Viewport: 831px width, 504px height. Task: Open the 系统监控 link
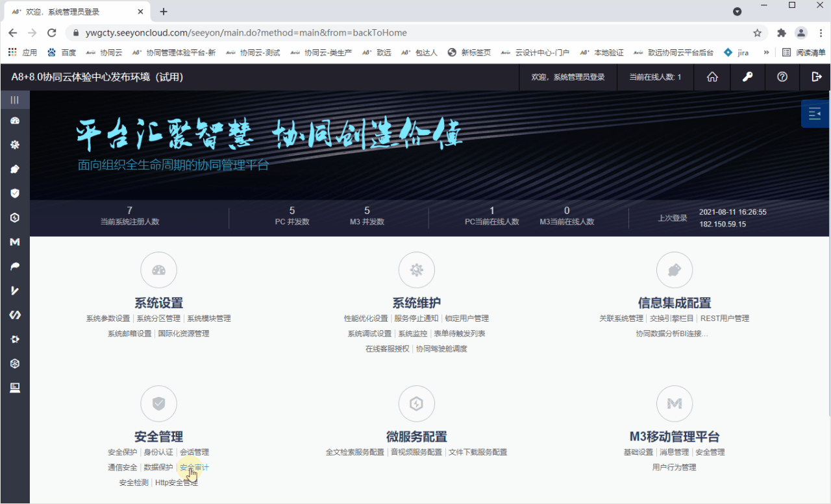pyautogui.click(x=413, y=333)
